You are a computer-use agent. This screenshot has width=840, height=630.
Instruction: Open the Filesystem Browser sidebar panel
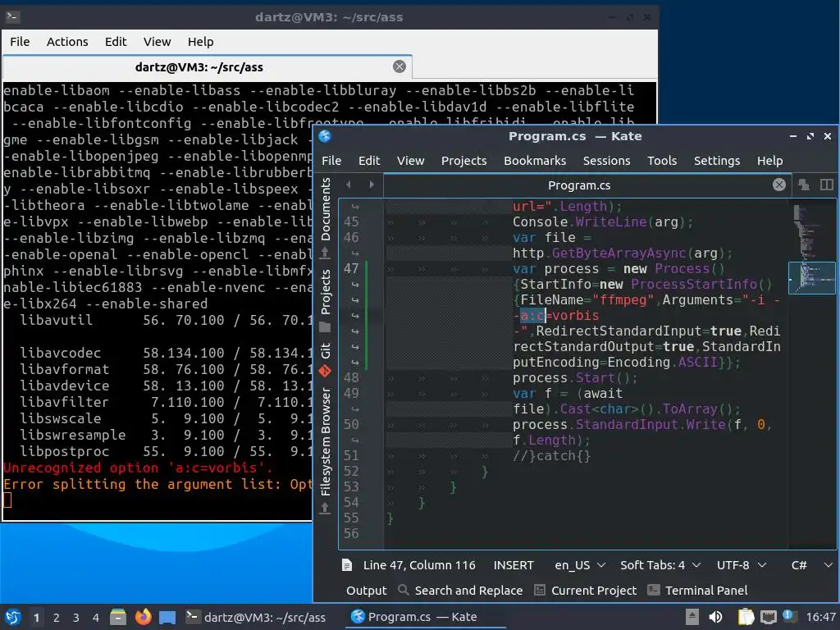tap(325, 450)
